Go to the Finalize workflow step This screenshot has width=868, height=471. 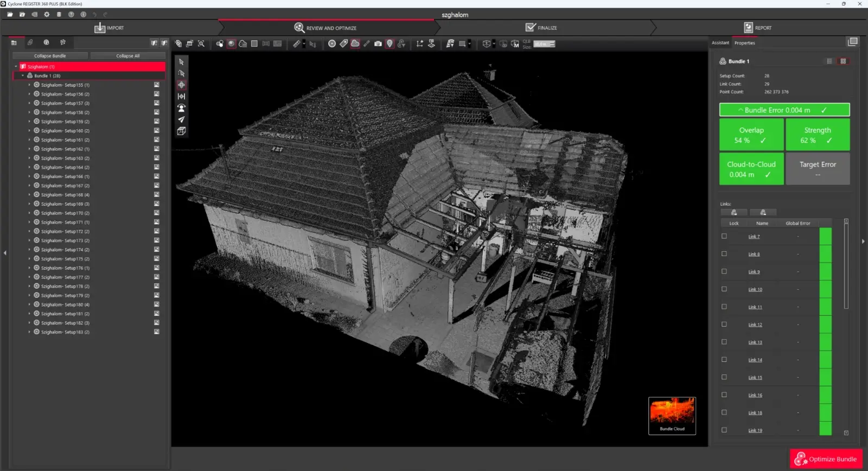click(541, 28)
